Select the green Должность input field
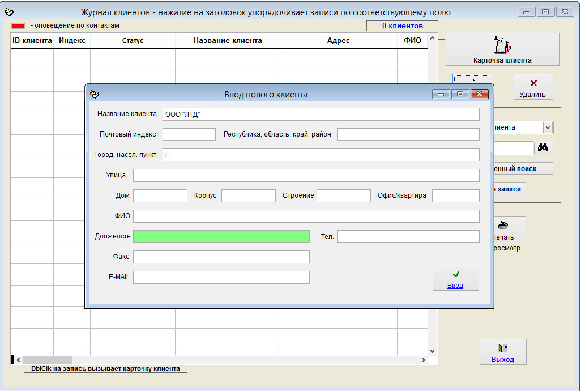This screenshot has width=581, height=392. coord(221,236)
